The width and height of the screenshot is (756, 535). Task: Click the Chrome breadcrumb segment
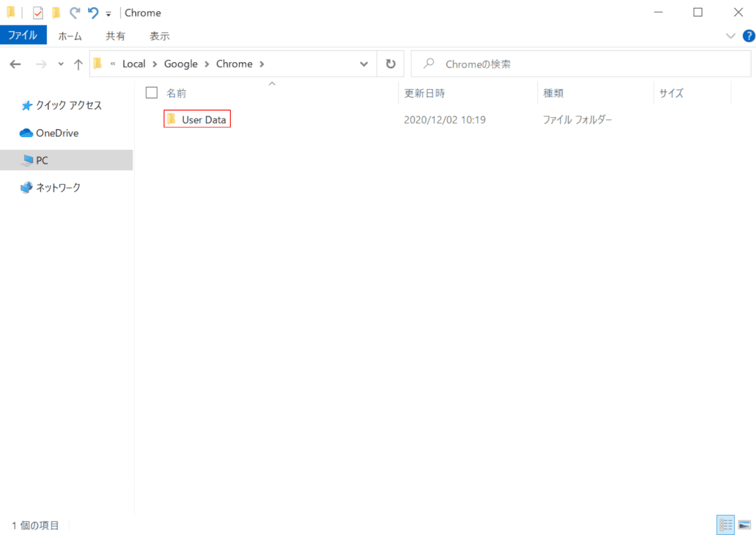tap(235, 64)
